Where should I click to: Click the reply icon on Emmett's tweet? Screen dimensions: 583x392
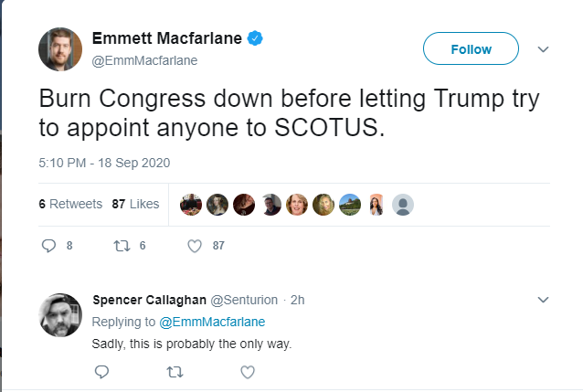[48, 246]
